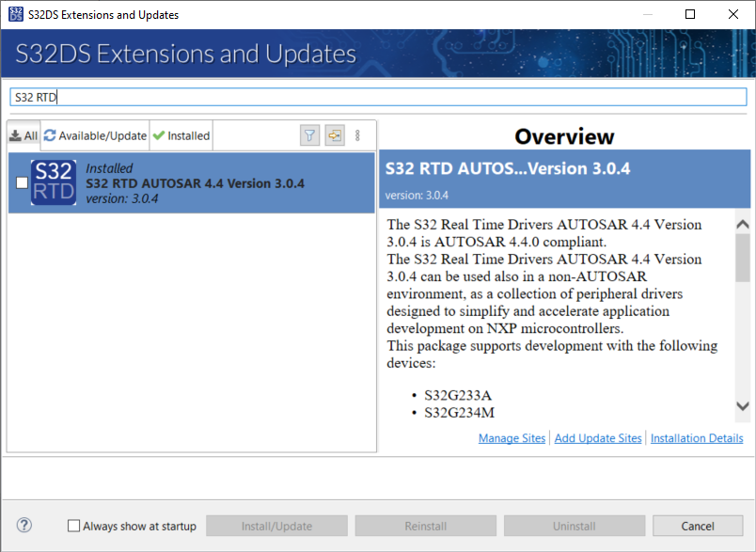Tick the S32 RTD AUTOSAR package checkbox
This screenshot has height=552, width=756.
pyautogui.click(x=22, y=182)
